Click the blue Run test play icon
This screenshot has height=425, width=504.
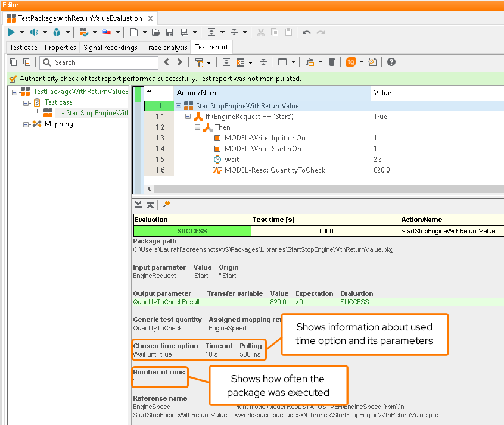[11, 32]
